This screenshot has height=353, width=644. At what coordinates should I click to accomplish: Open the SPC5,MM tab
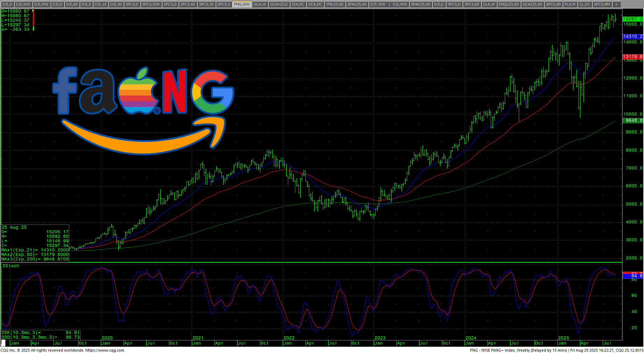point(602,4)
